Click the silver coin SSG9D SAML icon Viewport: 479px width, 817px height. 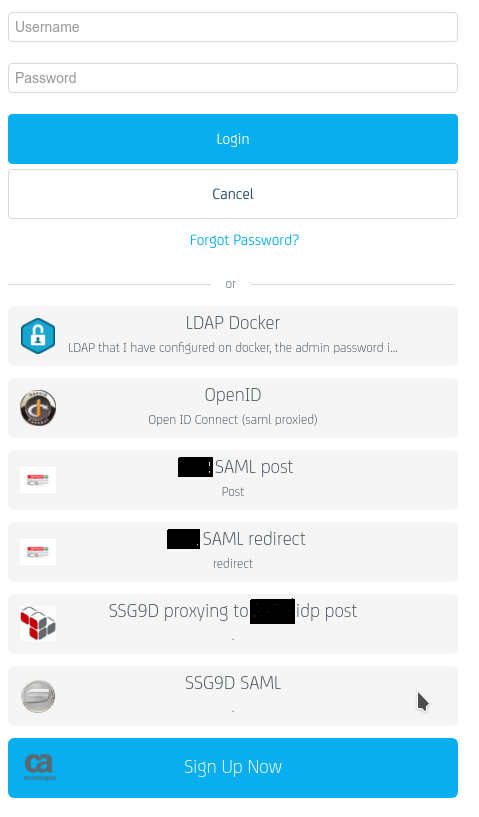pos(38,696)
